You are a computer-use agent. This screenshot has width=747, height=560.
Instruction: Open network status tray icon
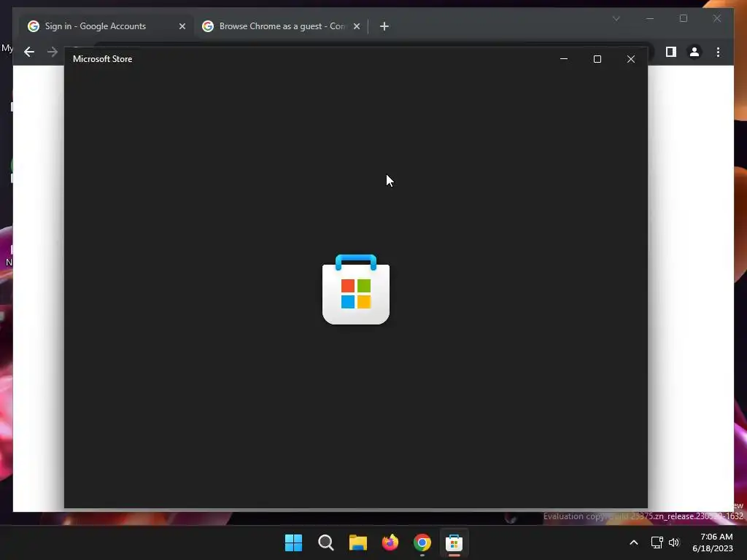point(657,542)
